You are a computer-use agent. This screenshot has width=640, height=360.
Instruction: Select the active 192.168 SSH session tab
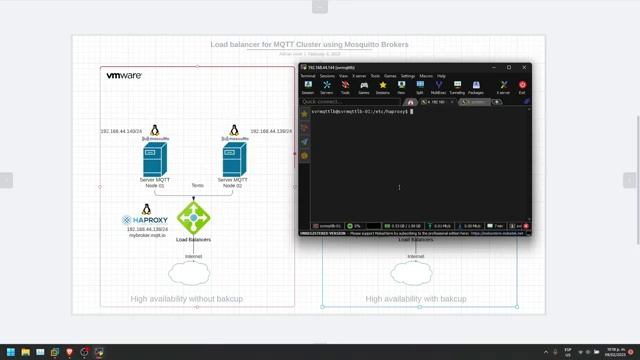(x=437, y=102)
